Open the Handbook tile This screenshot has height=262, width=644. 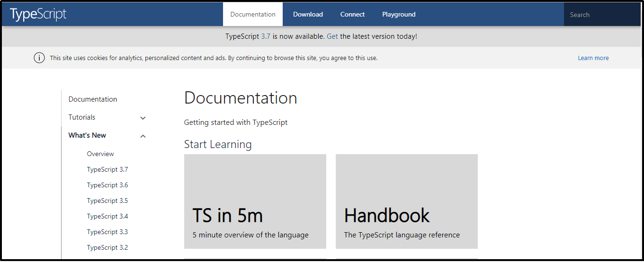click(407, 201)
